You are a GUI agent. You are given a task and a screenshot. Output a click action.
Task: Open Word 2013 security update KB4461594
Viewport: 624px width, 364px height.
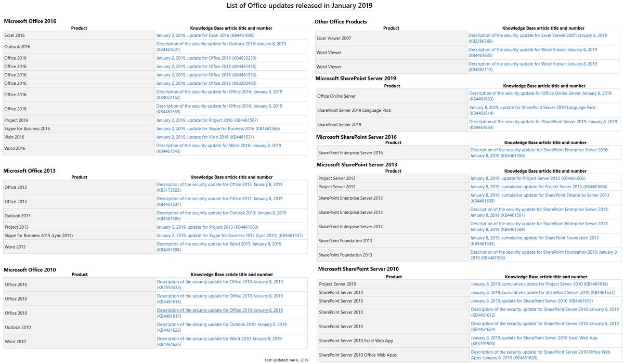point(219,247)
